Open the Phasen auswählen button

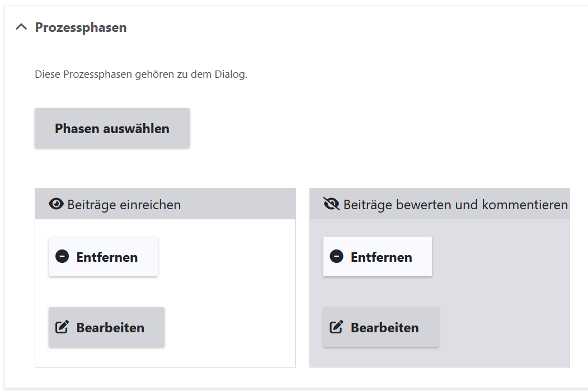tap(112, 128)
